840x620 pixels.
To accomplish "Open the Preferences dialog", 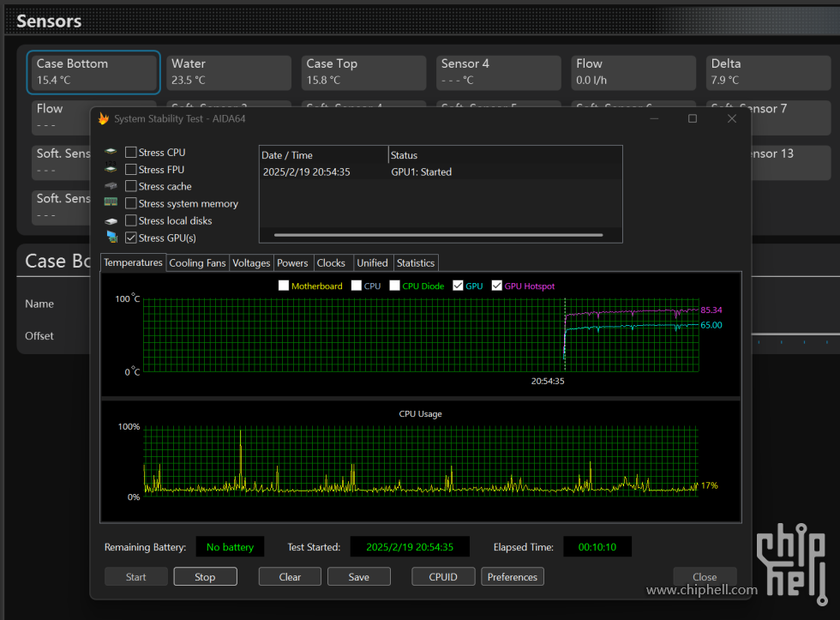I will pos(513,576).
